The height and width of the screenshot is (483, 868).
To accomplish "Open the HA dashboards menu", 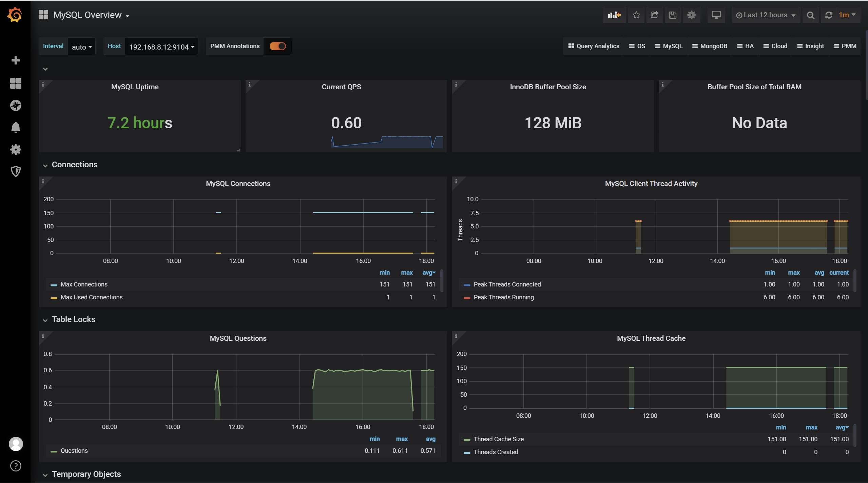I will click(746, 46).
